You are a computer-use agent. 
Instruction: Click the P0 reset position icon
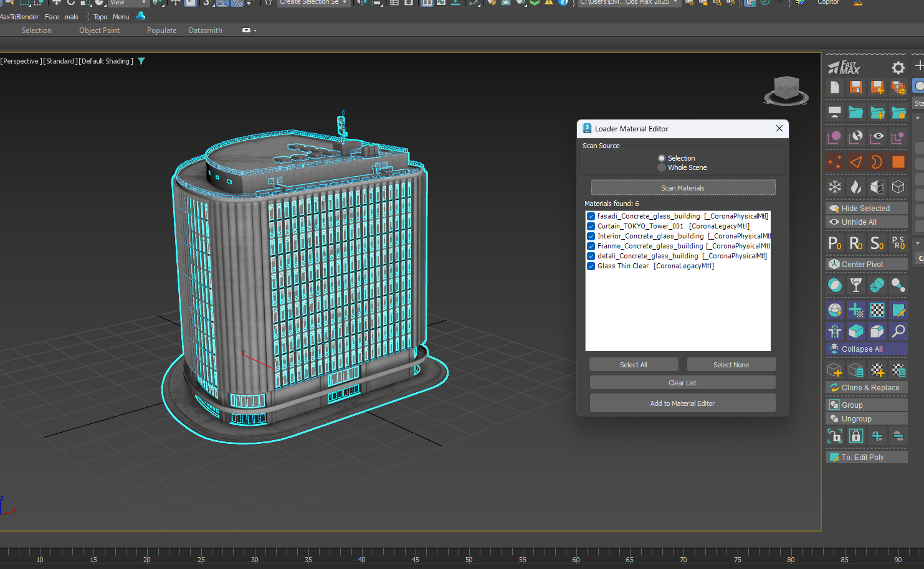tap(835, 243)
